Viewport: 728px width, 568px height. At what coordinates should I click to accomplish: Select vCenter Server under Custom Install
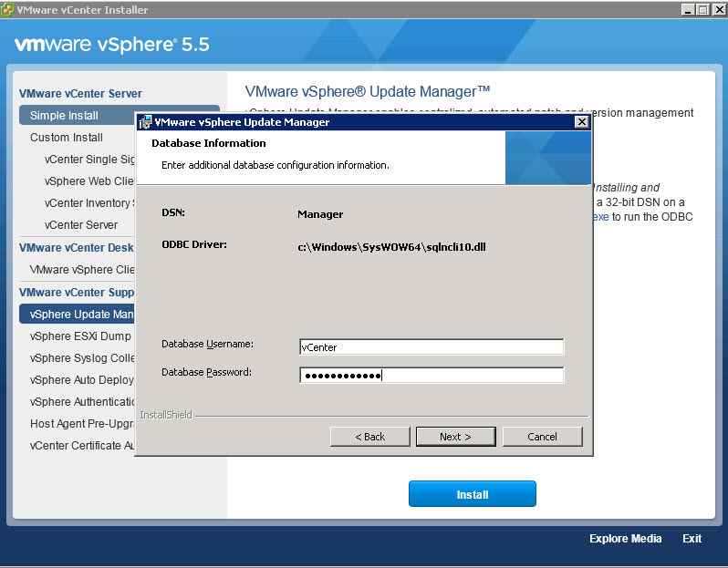(81, 224)
